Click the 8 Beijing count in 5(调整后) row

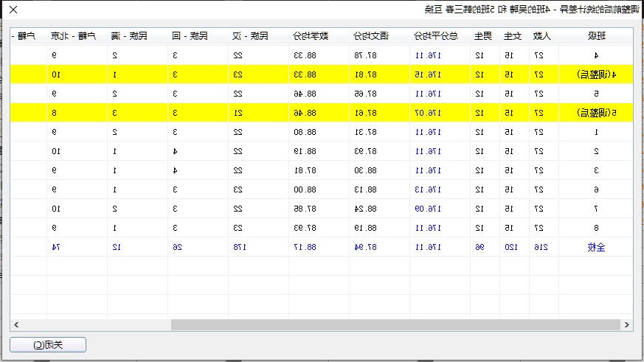[77, 113]
